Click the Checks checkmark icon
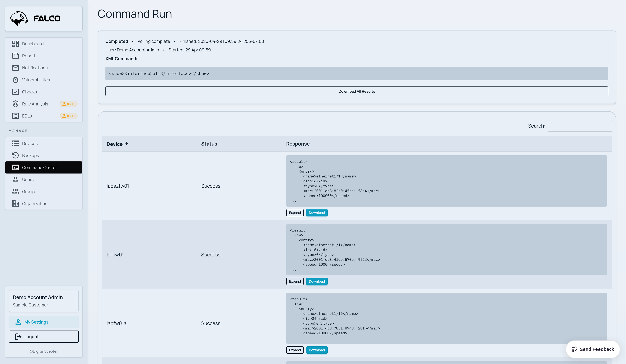Viewport: 626px width, 364px height. pos(15,92)
